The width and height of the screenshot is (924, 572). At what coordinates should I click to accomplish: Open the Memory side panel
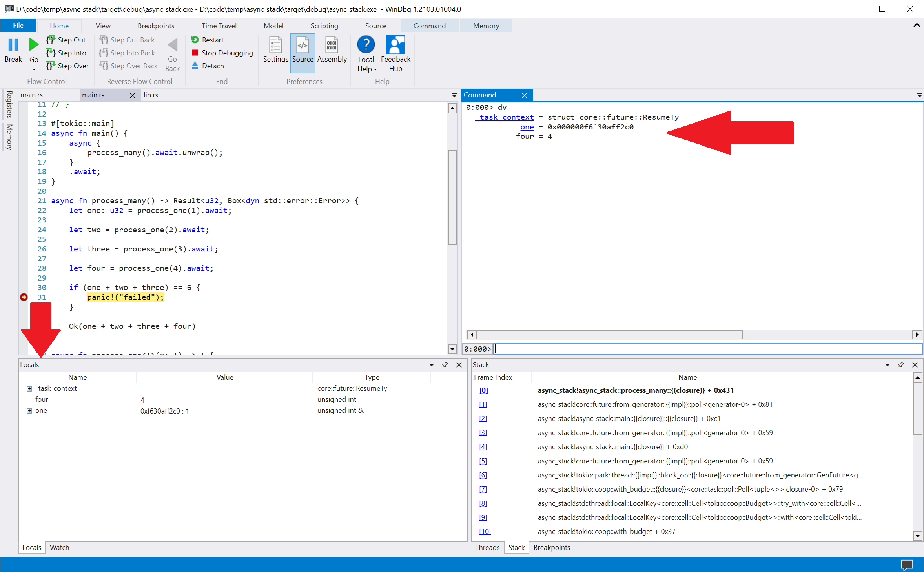(x=9, y=137)
